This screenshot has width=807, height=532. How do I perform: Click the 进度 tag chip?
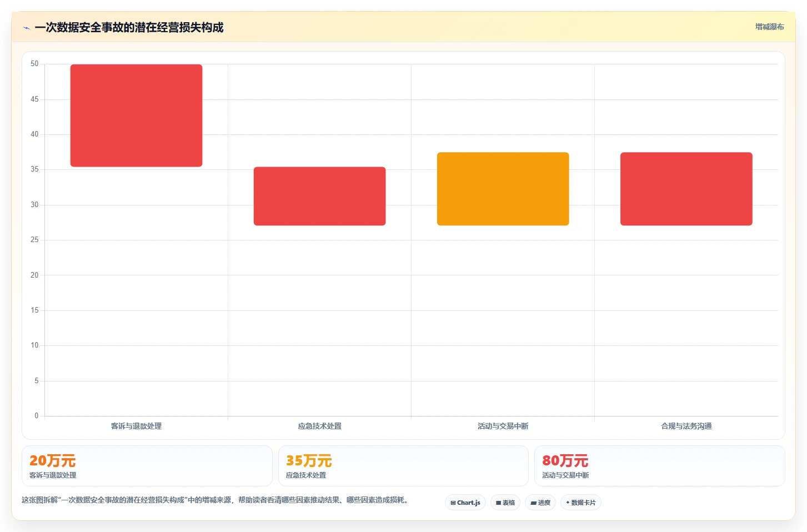pos(540,503)
